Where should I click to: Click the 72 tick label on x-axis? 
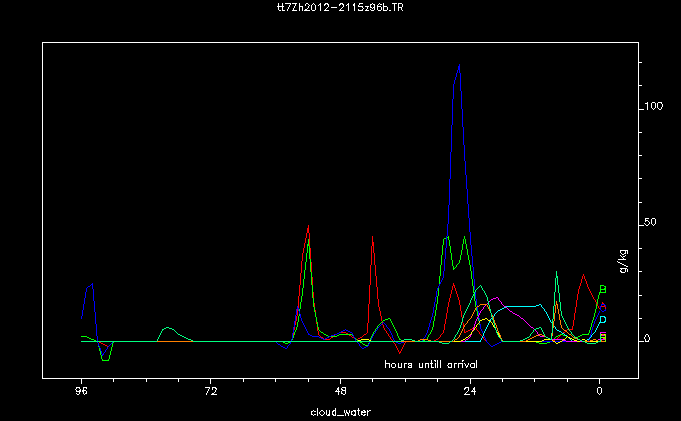tap(210, 393)
